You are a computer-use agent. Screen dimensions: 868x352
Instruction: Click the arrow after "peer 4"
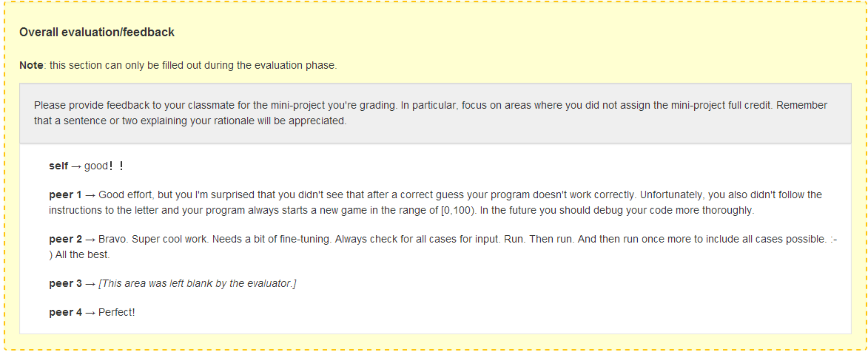[x=90, y=312]
